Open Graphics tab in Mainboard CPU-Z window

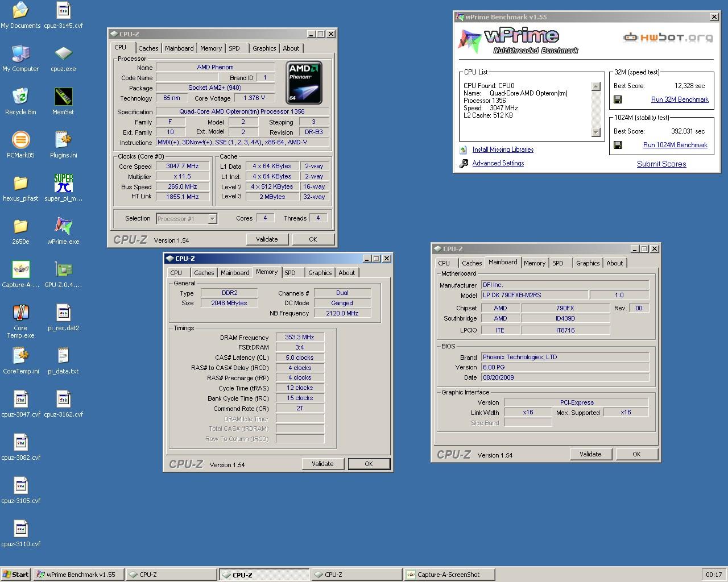tap(588, 263)
